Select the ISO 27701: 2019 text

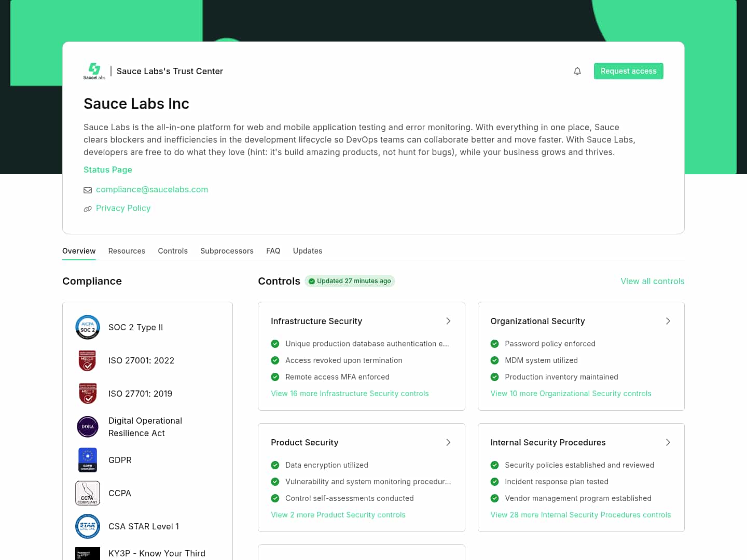[140, 394]
